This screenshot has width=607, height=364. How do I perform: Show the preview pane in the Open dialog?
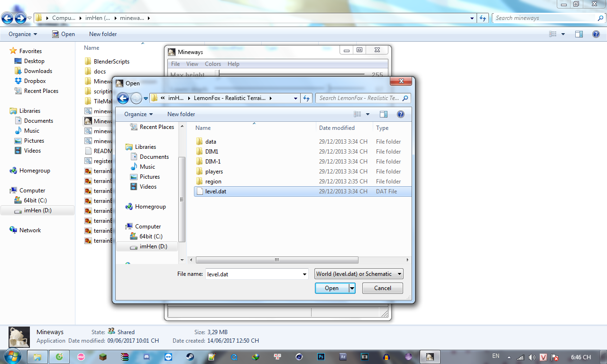tap(384, 114)
